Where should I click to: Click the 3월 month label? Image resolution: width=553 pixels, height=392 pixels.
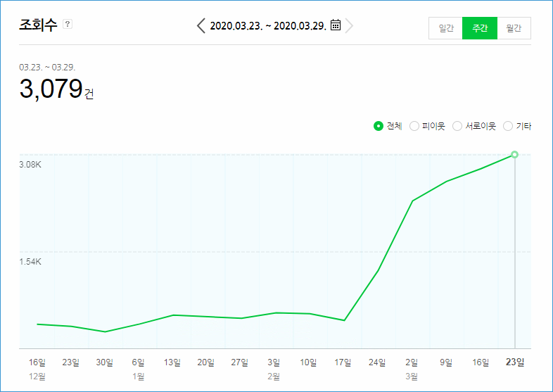click(412, 377)
